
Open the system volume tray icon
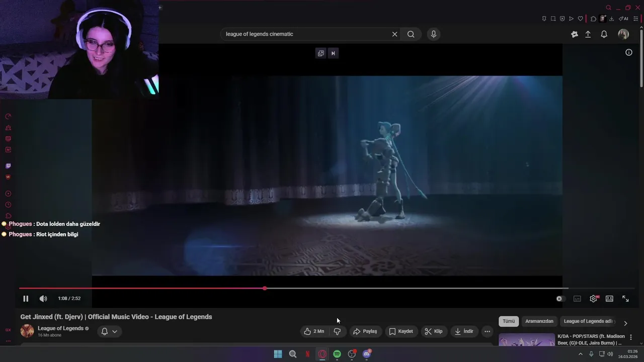coord(610,354)
